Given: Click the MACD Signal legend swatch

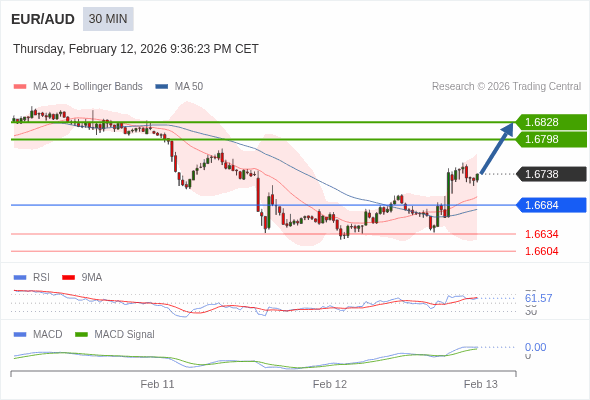Looking at the screenshot, I should tap(81, 335).
